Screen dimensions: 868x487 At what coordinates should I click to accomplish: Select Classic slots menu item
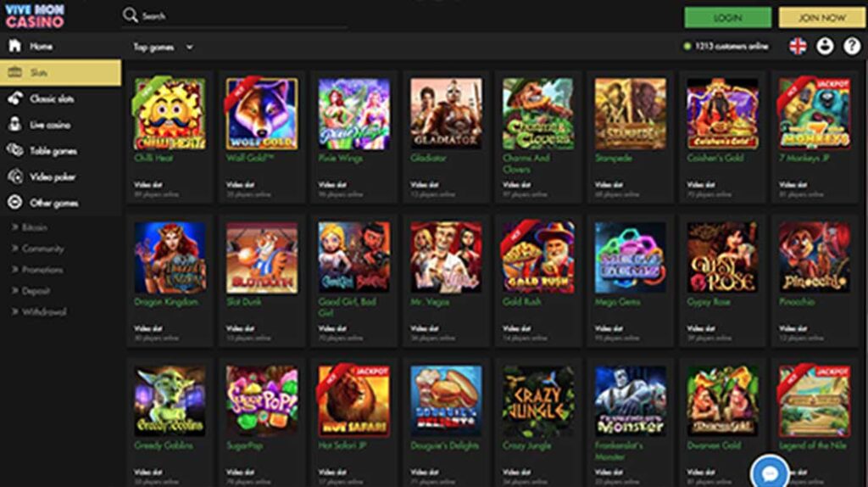pos(52,98)
